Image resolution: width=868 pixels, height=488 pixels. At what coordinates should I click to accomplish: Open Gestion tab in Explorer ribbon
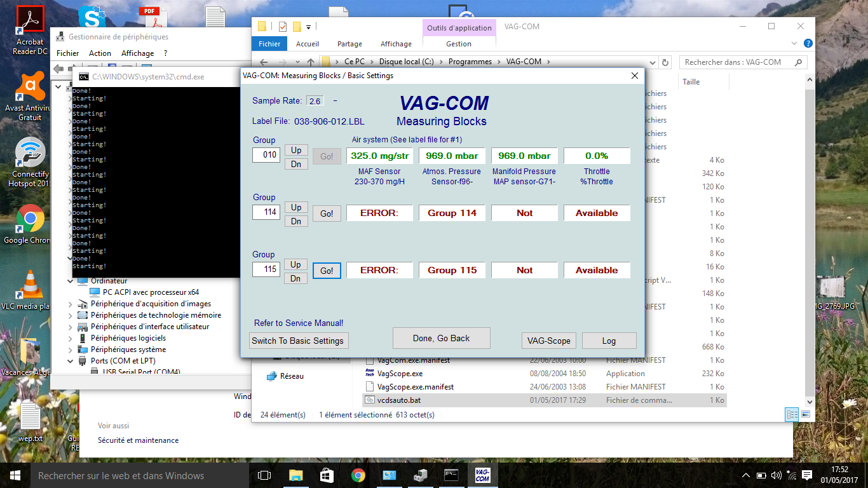coord(459,44)
